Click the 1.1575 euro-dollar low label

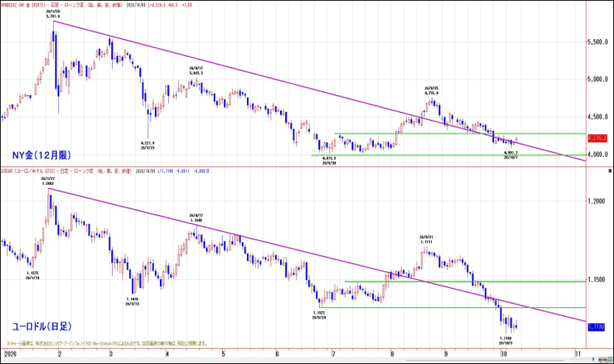click(x=32, y=273)
